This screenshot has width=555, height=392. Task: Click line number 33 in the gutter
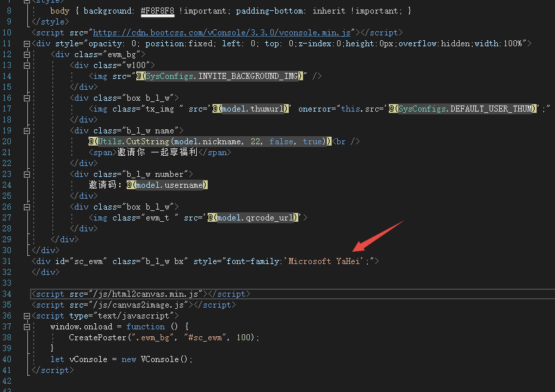coord(7,283)
